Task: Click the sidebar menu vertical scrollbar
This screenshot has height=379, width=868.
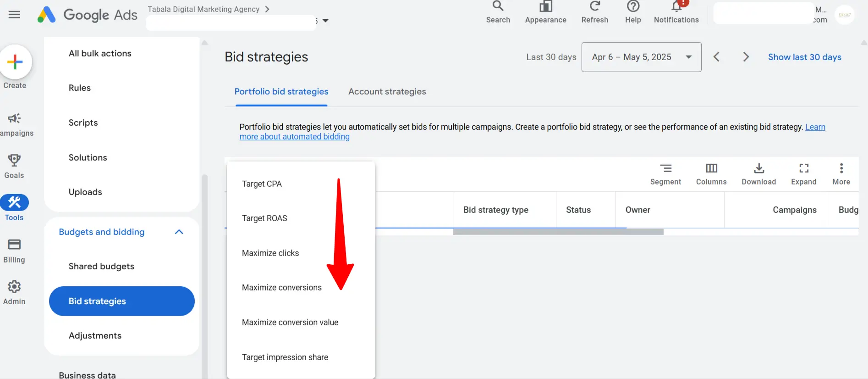Action: click(x=204, y=276)
